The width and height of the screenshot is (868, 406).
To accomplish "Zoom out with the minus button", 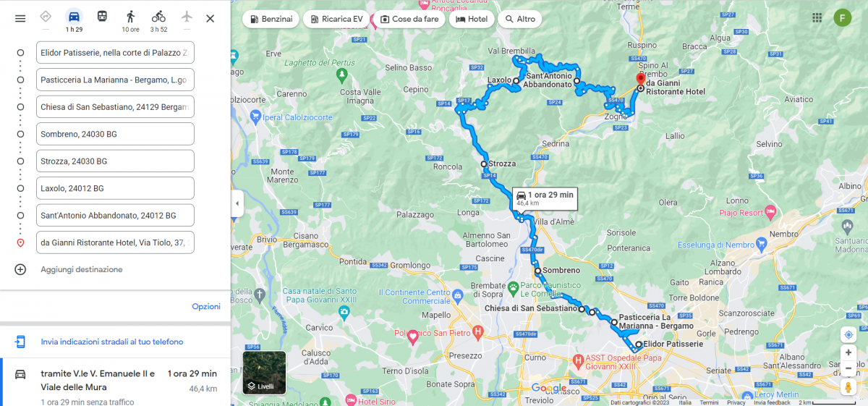I will point(848,368).
